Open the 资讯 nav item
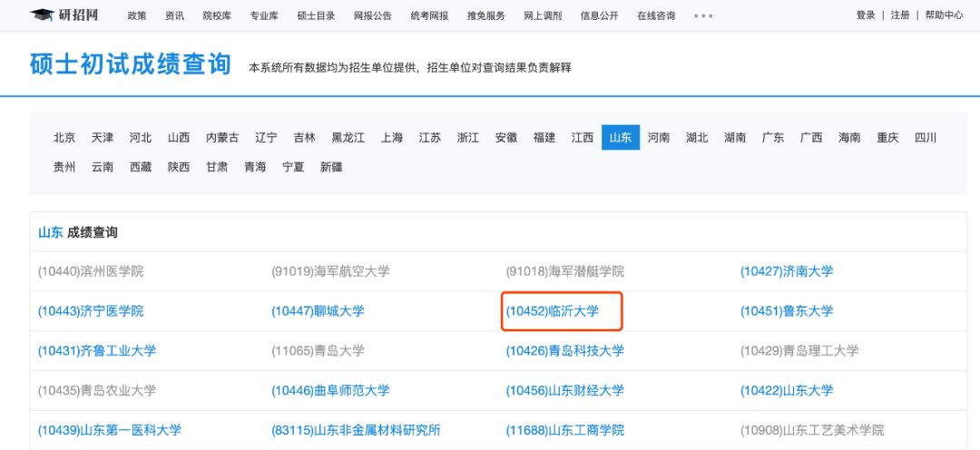Image resolution: width=980 pixels, height=450 pixels. pyautogui.click(x=174, y=15)
